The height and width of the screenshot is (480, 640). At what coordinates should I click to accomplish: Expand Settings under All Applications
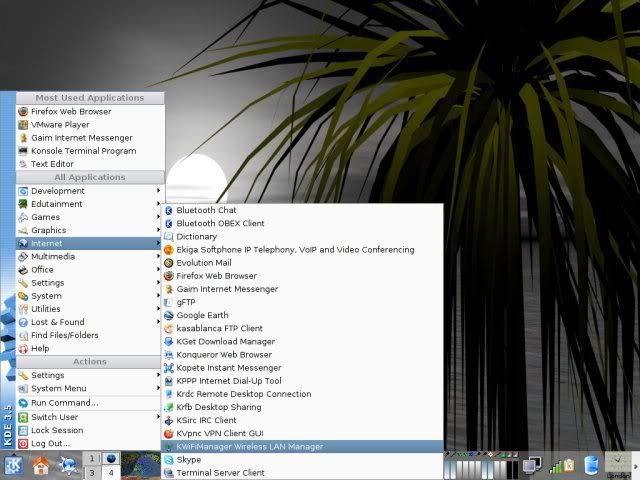(x=89, y=282)
